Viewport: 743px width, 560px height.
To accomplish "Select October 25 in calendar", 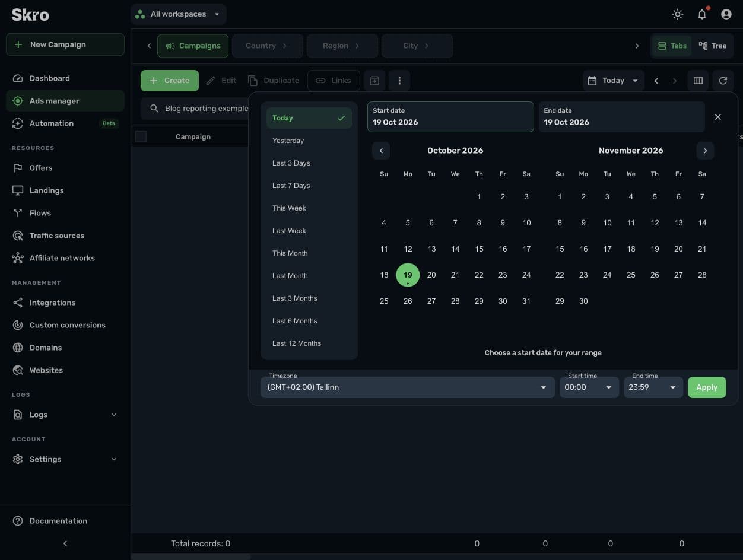I will (x=384, y=301).
